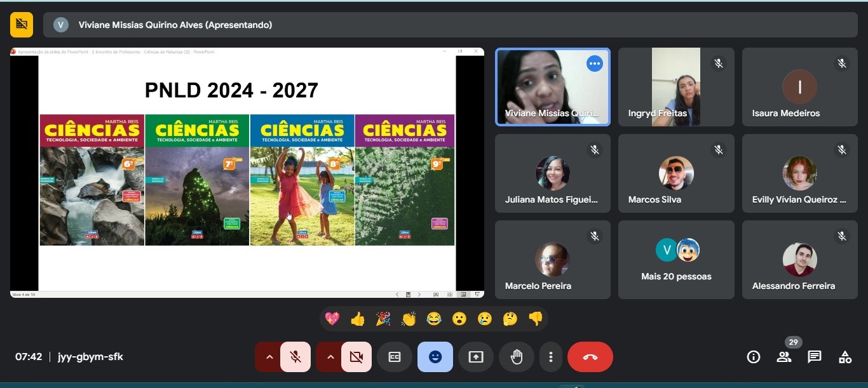Click the 6º ano Ciências book cover
Image resolution: width=868 pixels, height=388 pixels.
[92, 180]
